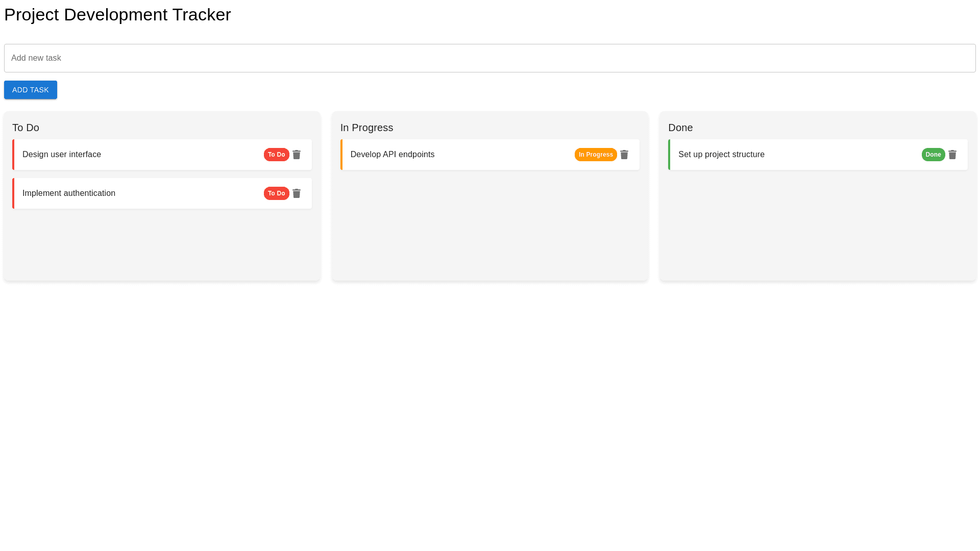Click empty area of In Progress column

pyautogui.click(x=489, y=230)
